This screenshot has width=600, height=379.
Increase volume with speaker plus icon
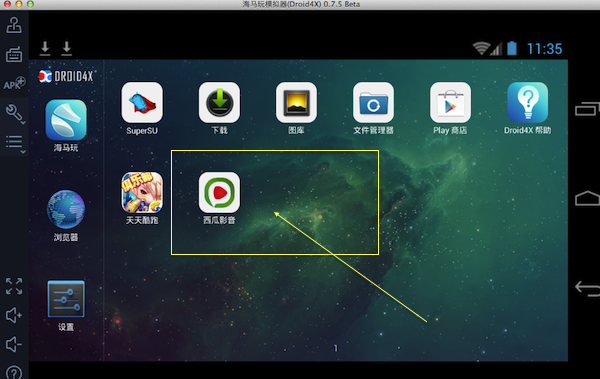pos(14,315)
